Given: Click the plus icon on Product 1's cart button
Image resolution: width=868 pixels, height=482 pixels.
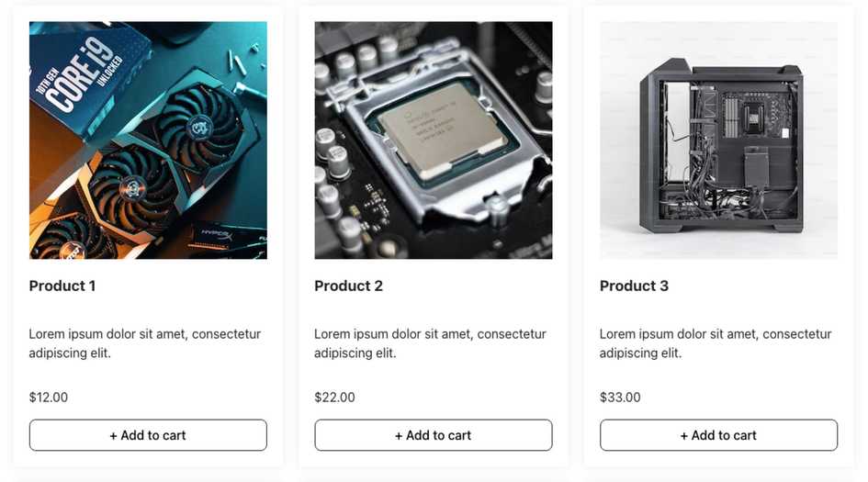Looking at the screenshot, I should point(114,436).
